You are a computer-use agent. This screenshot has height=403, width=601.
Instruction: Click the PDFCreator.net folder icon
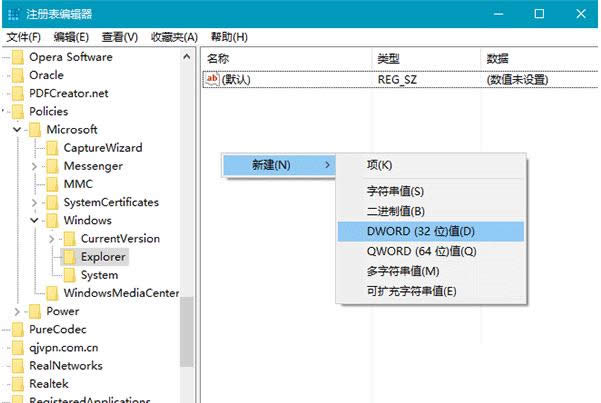click(x=18, y=94)
